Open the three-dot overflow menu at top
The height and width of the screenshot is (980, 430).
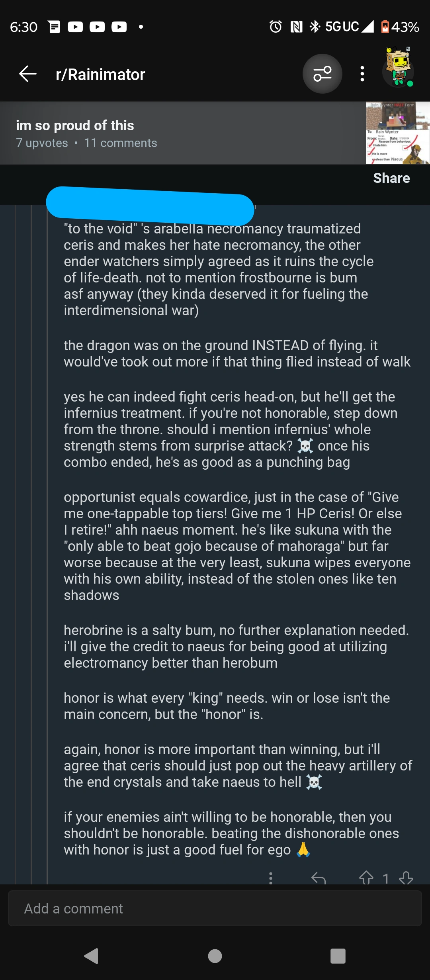(362, 74)
